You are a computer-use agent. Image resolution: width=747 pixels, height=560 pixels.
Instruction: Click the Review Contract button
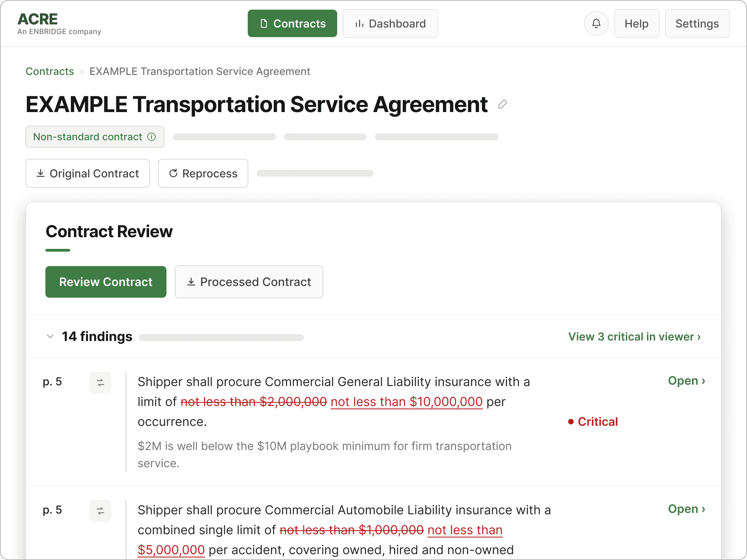tap(106, 282)
